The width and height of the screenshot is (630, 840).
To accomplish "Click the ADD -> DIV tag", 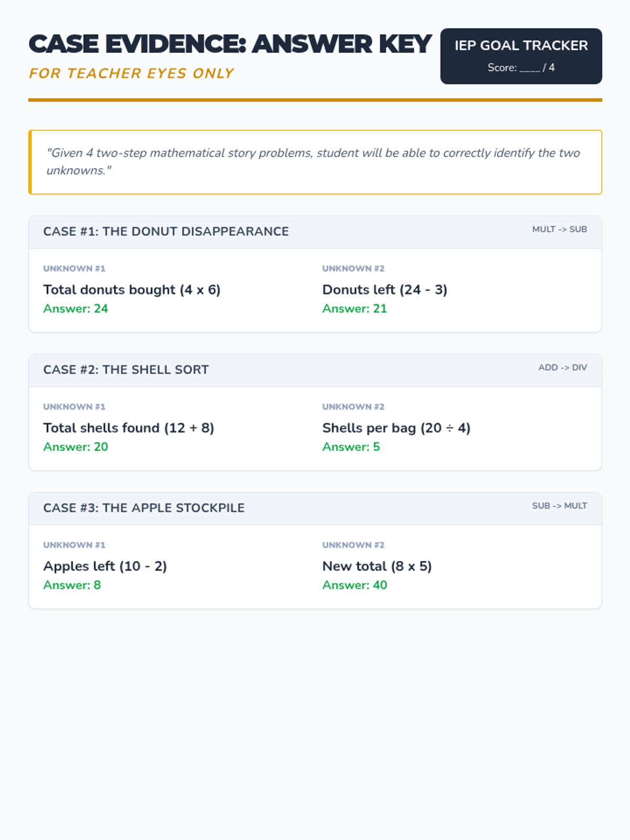I will [562, 367].
